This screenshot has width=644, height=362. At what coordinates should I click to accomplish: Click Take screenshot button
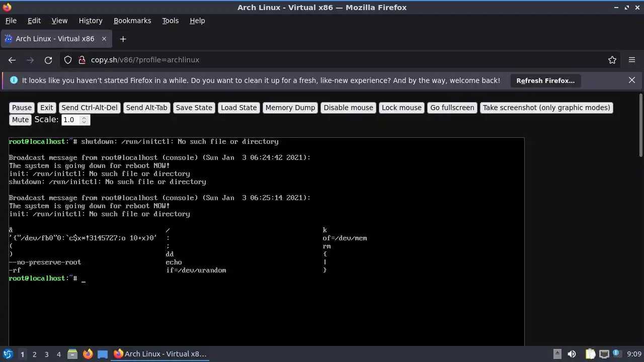pos(546,108)
